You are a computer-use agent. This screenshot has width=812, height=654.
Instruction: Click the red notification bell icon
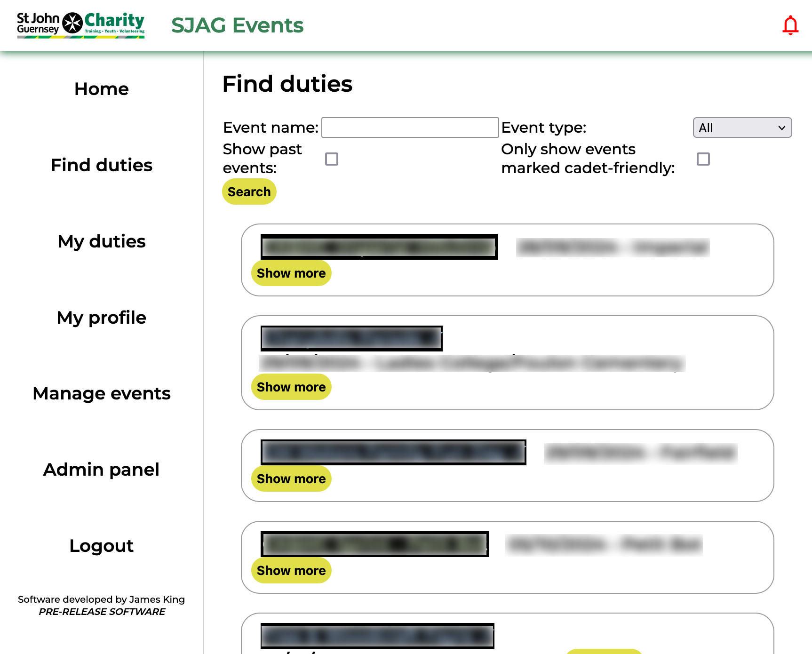click(790, 25)
